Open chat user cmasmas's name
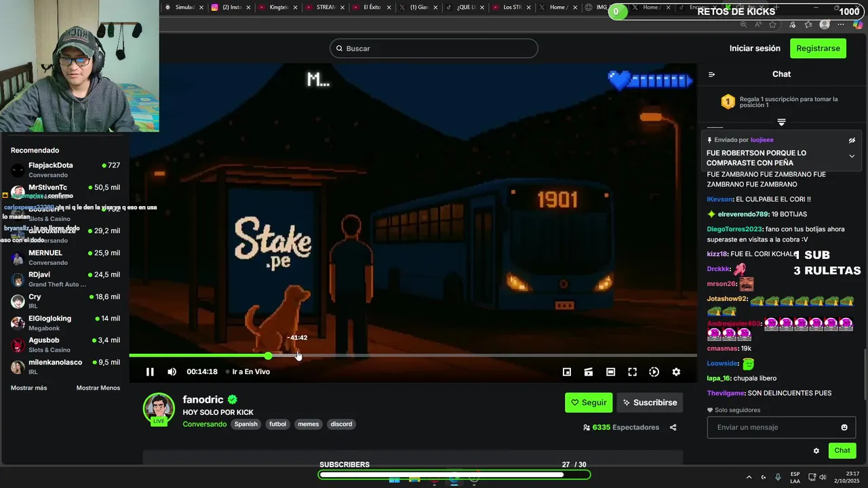The image size is (868, 488). [x=721, y=348]
